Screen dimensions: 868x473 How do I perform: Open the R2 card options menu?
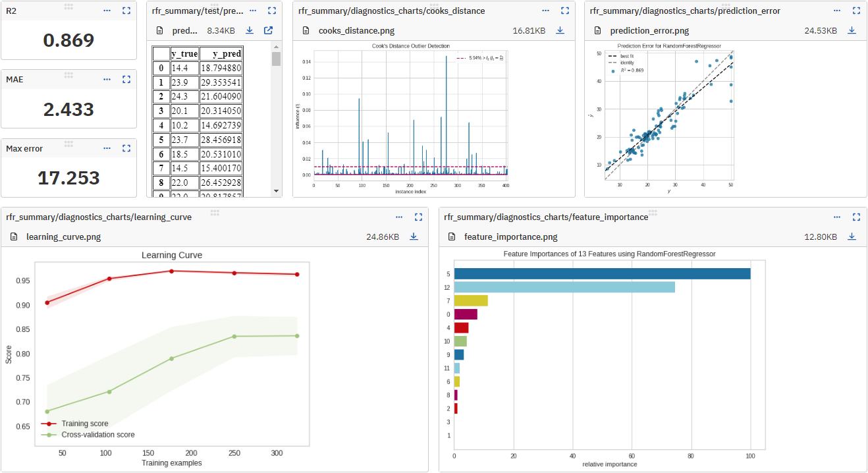point(107,11)
